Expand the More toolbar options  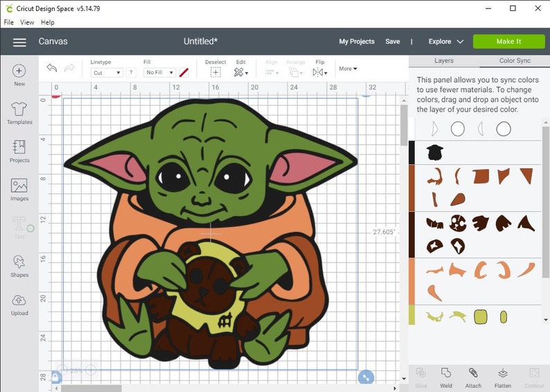point(348,69)
